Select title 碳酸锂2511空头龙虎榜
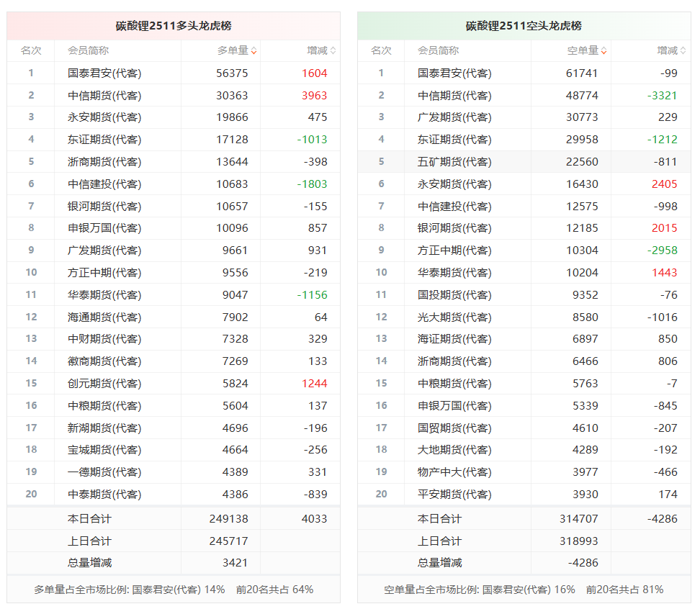The width and height of the screenshot is (700, 609). click(x=524, y=26)
